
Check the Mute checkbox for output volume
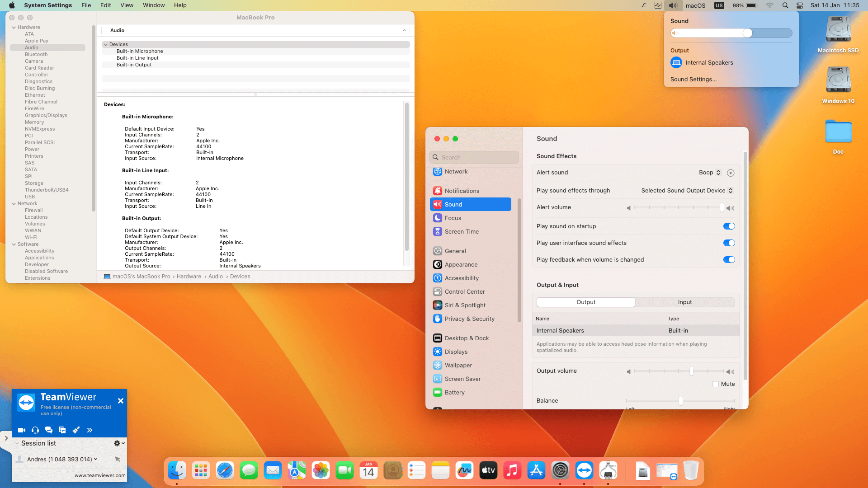click(716, 384)
